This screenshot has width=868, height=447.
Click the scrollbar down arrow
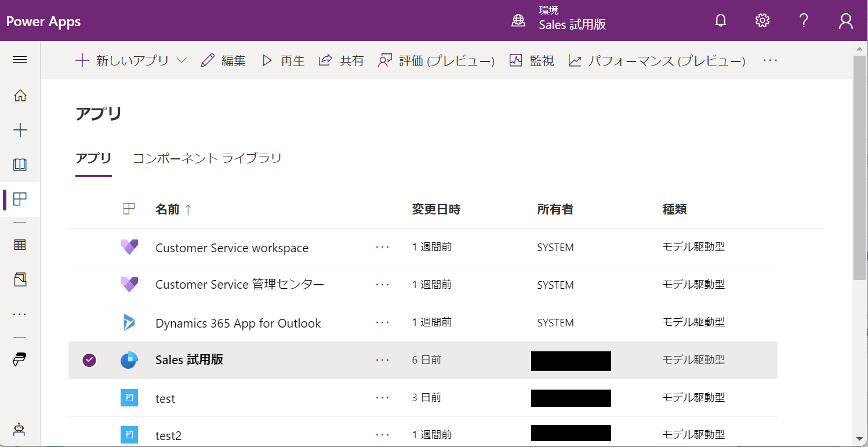(x=860, y=438)
